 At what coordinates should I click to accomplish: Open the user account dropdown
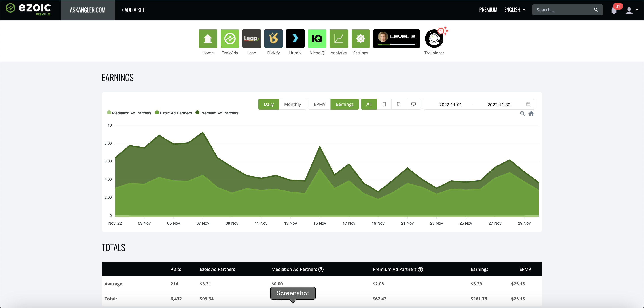[x=631, y=10]
